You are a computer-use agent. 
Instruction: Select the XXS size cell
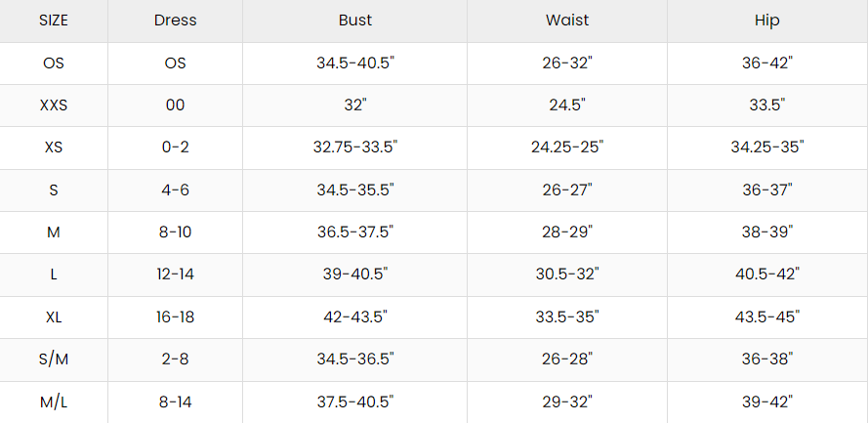coord(54,106)
